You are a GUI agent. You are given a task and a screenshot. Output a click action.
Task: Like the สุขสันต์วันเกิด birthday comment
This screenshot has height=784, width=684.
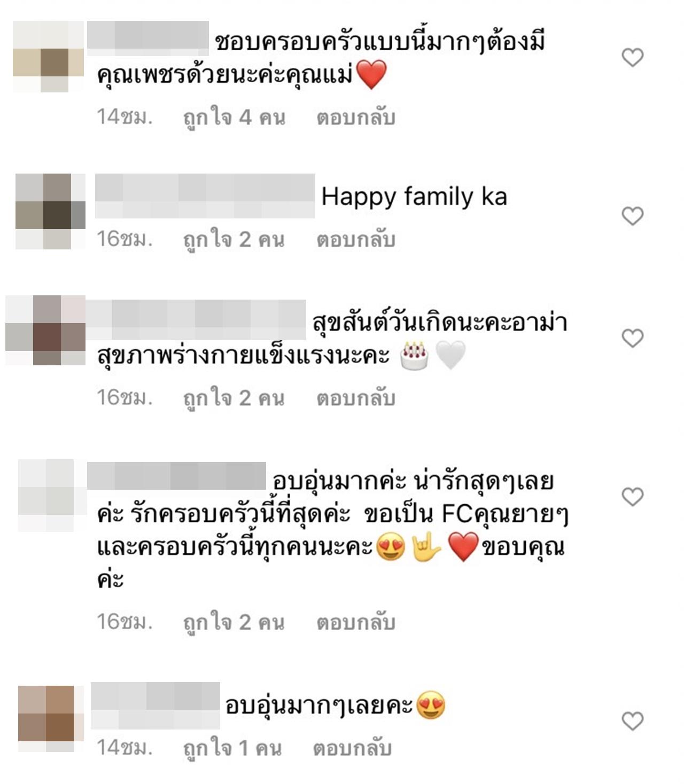(633, 338)
